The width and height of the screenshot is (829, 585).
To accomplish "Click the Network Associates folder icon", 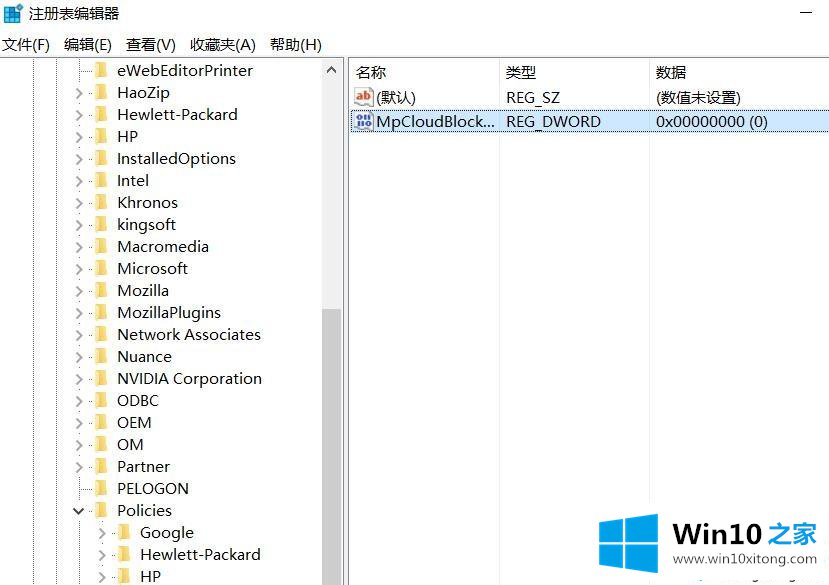I will click(x=102, y=334).
